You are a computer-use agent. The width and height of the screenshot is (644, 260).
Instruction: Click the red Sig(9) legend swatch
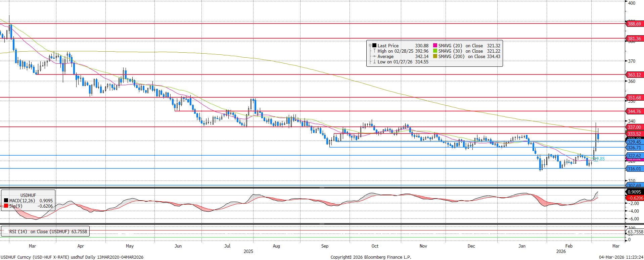(6, 206)
